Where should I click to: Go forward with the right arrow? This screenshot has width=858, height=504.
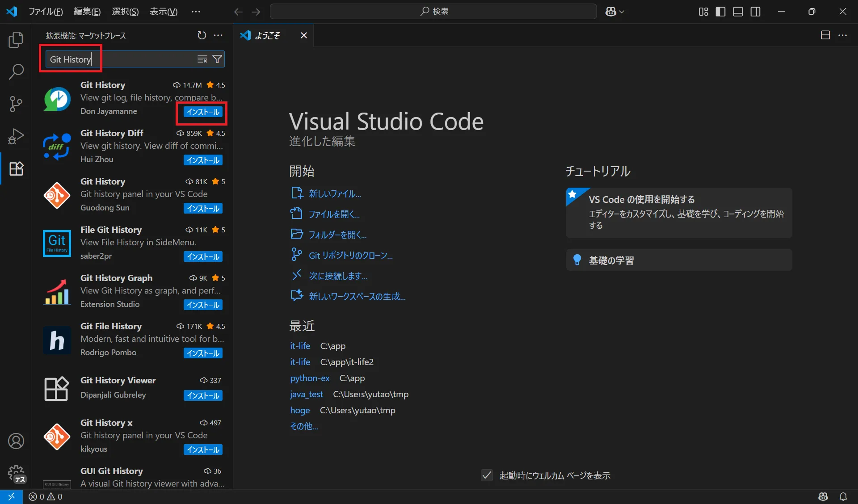click(256, 12)
